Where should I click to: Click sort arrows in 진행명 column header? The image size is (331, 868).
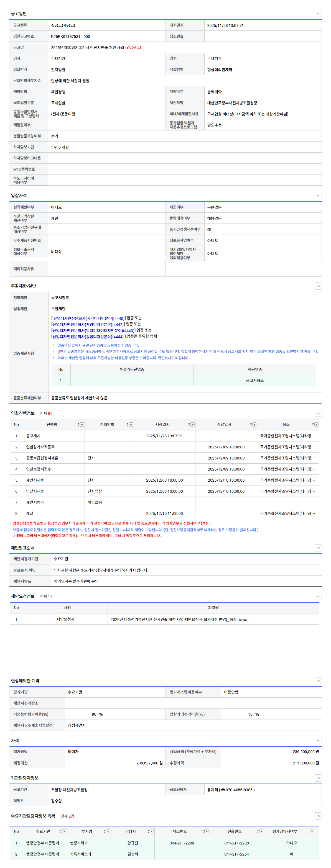click(x=78, y=425)
